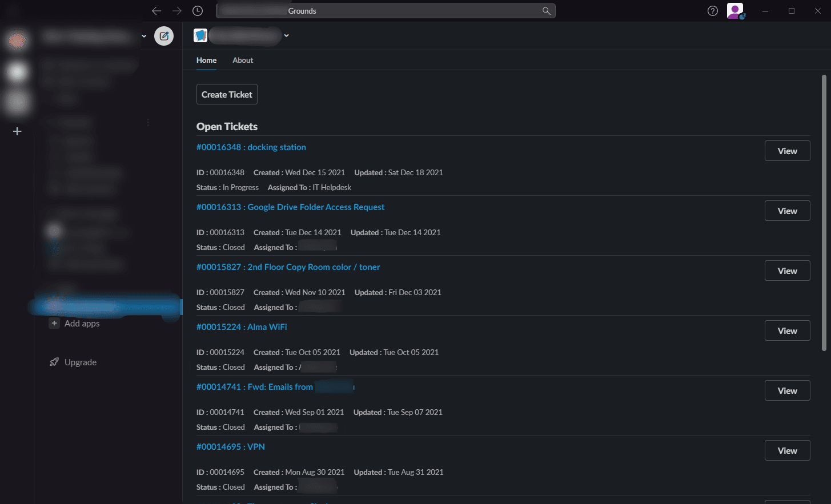Open the workspace name dropdown arrow
Screen dimensions: 831x504
[144, 36]
